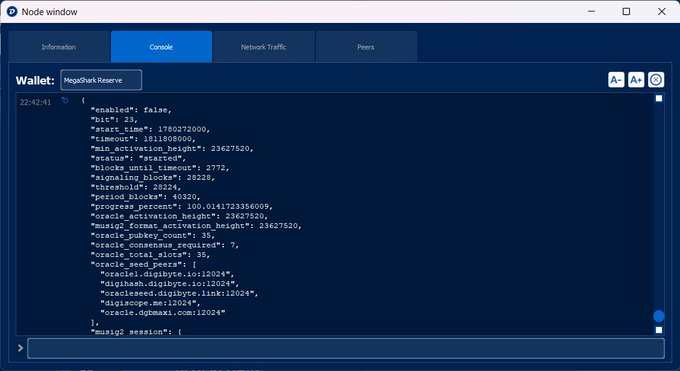Click the 22:42:41 timestamp
The image size is (680, 371).
click(35, 102)
